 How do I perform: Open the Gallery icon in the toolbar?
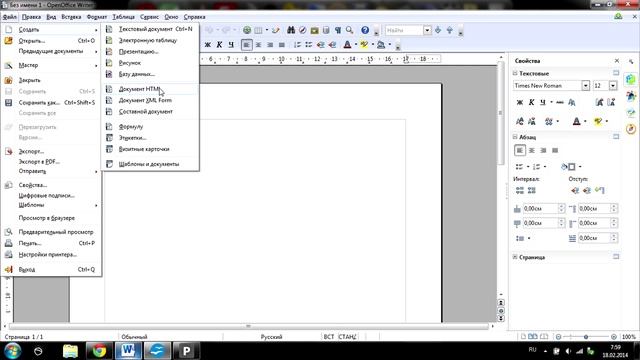pyautogui.click(x=314, y=30)
